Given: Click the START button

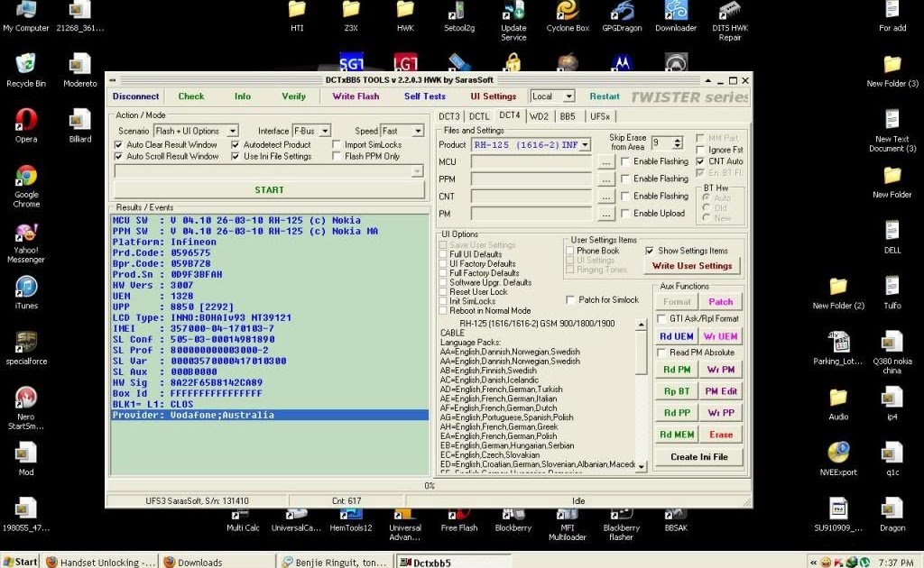Looking at the screenshot, I should 269,189.
